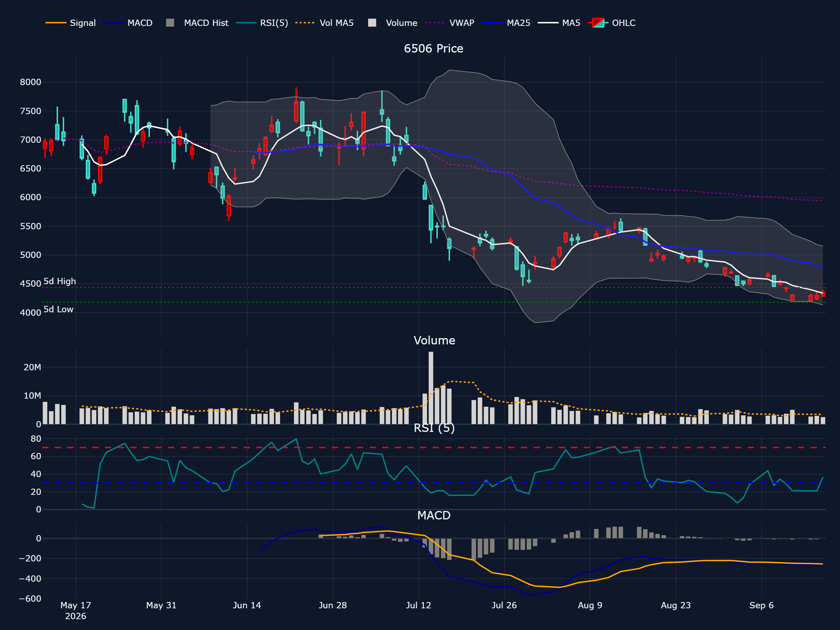Click the 'Jun 14' x-axis label
The width and height of the screenshot is (840, 630).
tap(247, 605)
